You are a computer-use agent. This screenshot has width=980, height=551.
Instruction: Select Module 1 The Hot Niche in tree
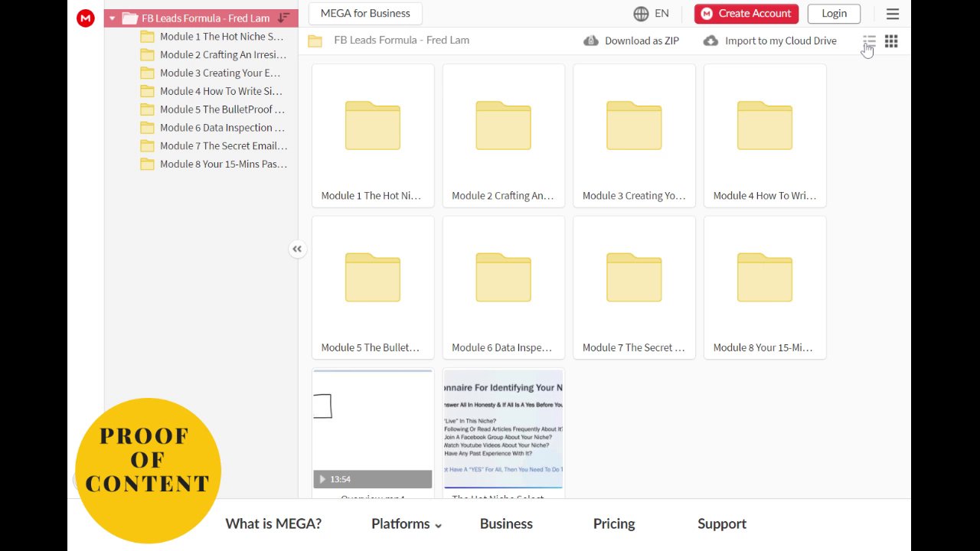click(x=213, y=36)
